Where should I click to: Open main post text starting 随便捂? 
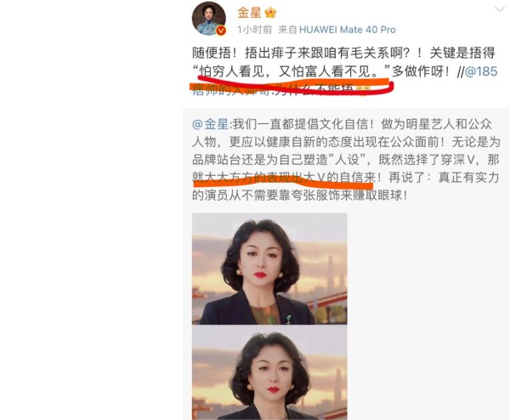point(343,71)
